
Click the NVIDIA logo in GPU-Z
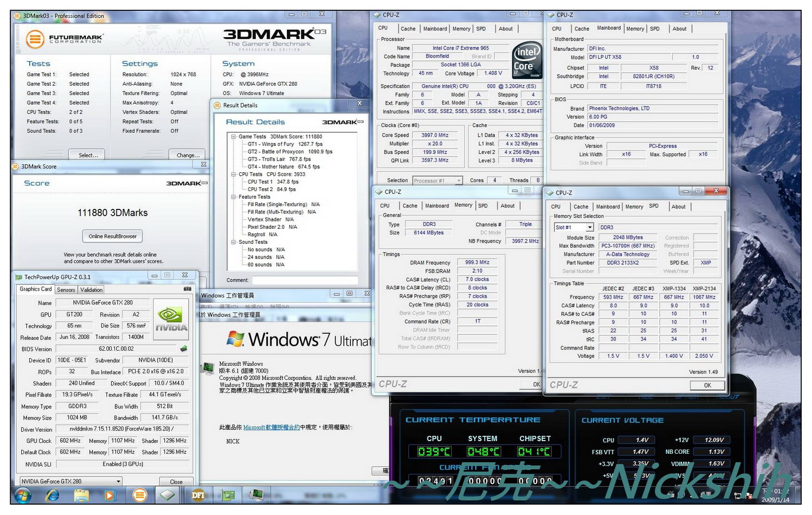172,319
